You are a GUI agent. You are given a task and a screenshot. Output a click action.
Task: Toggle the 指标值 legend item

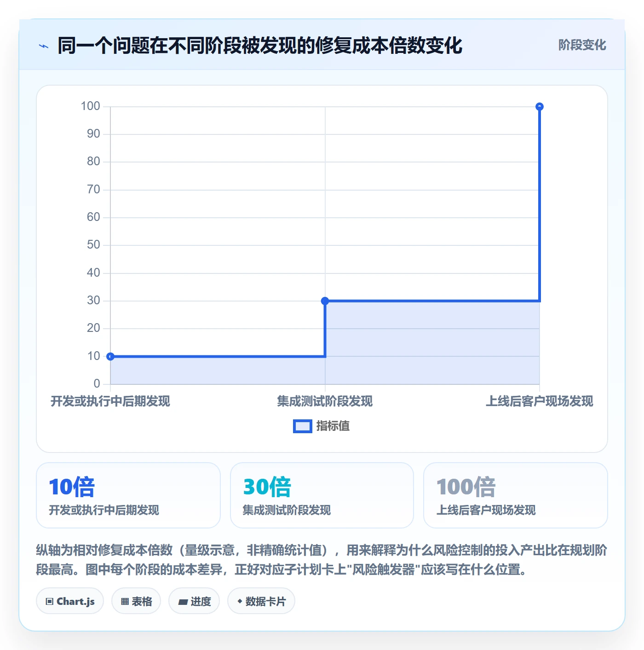pyautogui.click(x=321, y=426)
